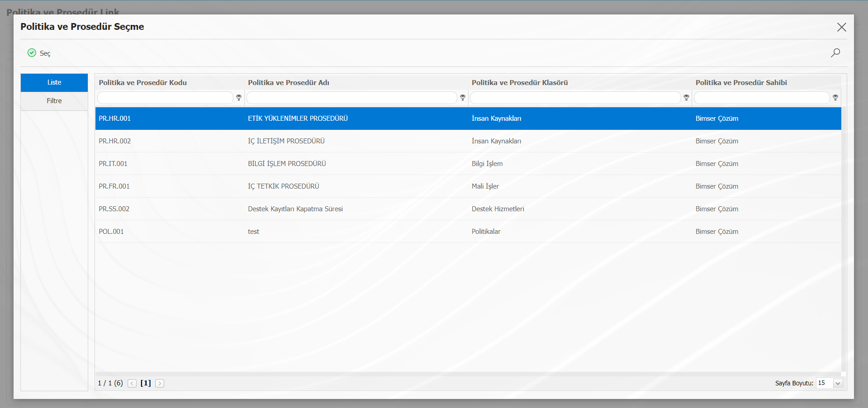
Task: Select row PR.HR.002
Action: [x=468, y=141]
